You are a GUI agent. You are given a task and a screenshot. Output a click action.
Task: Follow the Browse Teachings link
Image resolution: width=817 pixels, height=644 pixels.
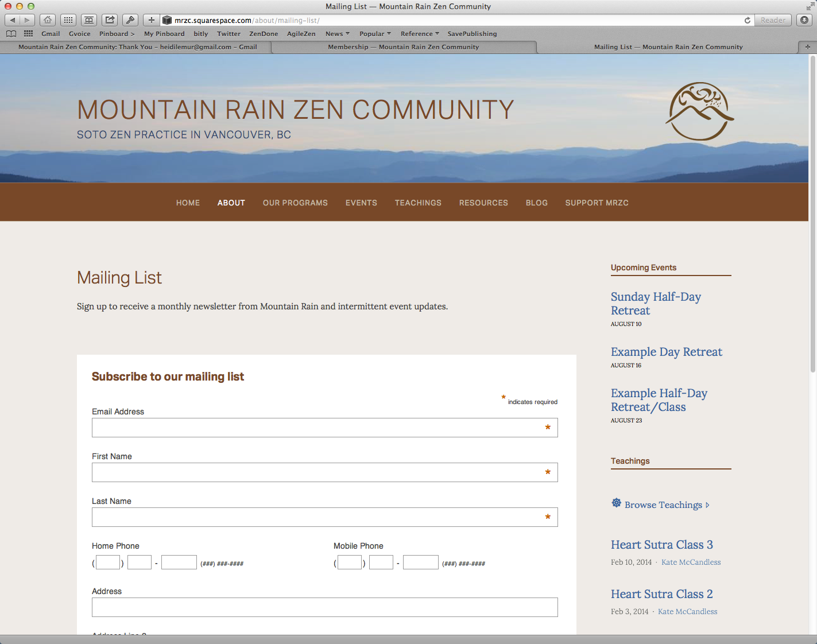[667, 505]
